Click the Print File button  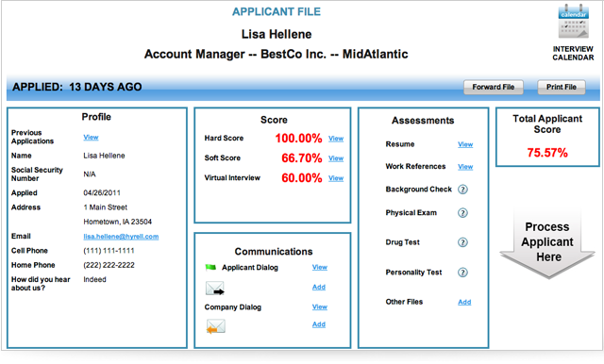pos(562,87)
